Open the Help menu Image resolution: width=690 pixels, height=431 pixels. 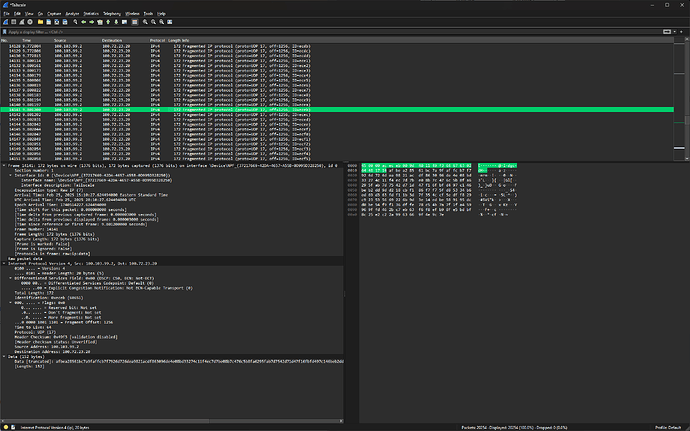(161, 14)
